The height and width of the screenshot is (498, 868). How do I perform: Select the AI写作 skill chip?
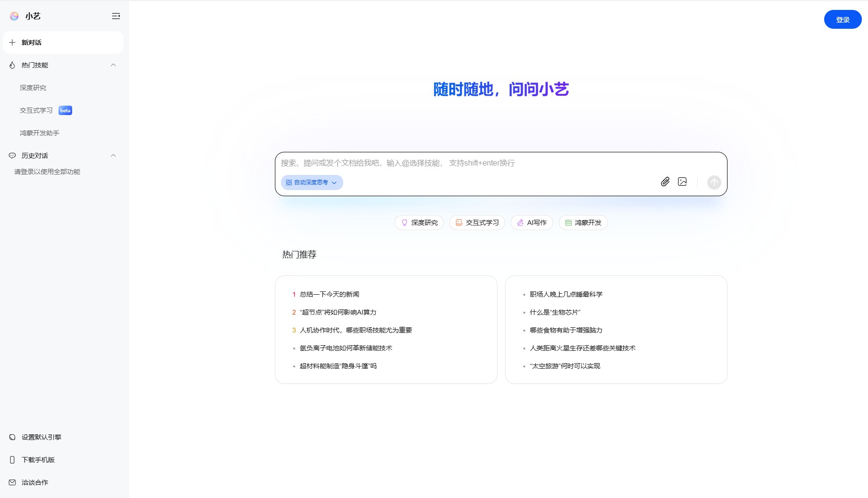tap(531, 222)
